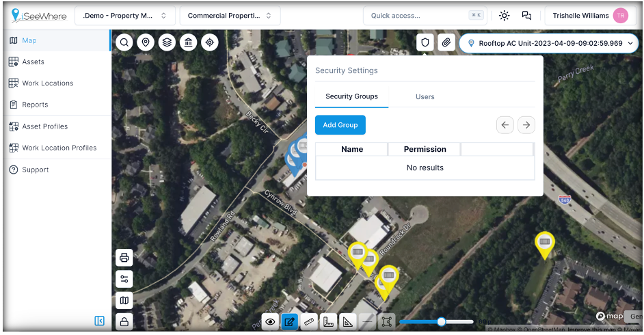Switch to the Users tab

[425, 97]
